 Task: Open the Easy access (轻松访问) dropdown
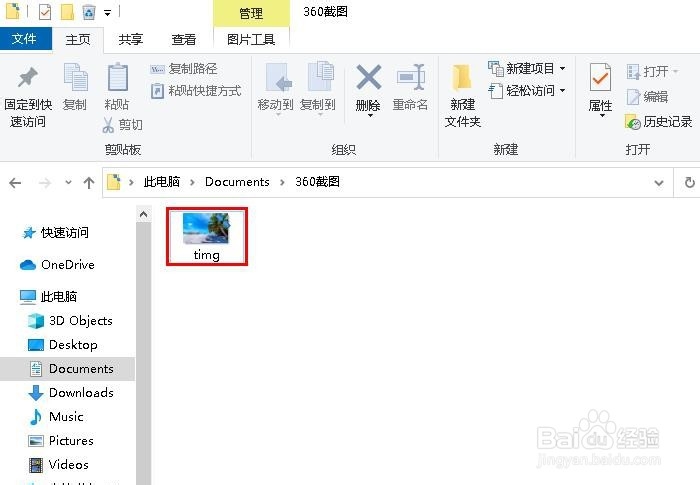point(526,91)
